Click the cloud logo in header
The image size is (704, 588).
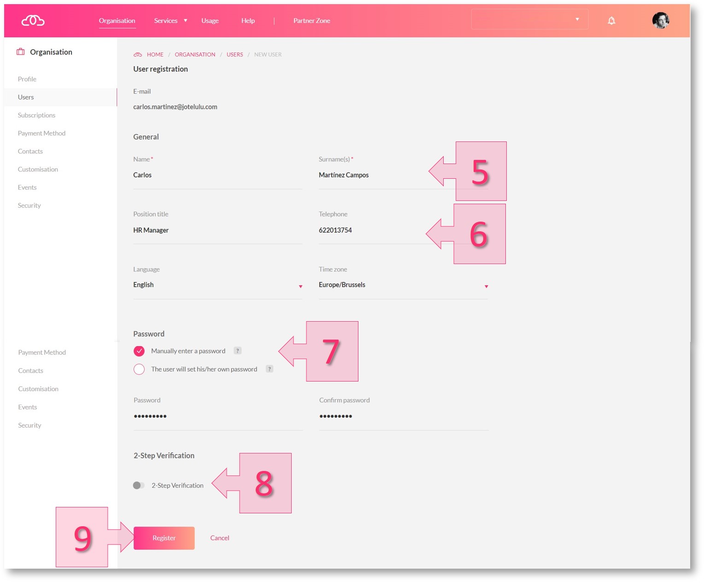coord(33,21)
